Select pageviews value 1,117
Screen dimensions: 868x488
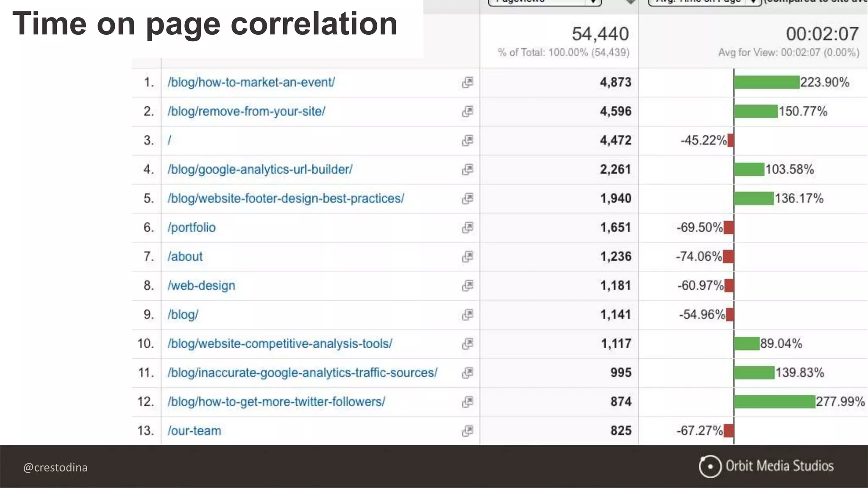point(616,344)
